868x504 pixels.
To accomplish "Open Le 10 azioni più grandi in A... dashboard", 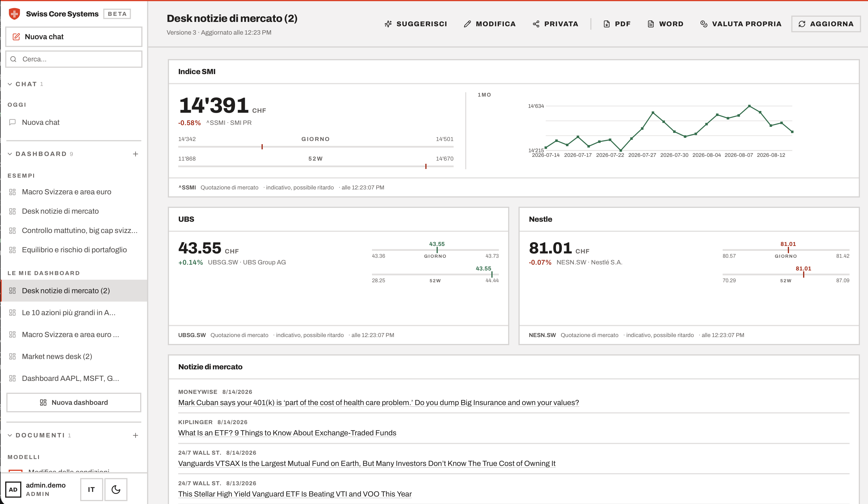I will pos(74,313).
